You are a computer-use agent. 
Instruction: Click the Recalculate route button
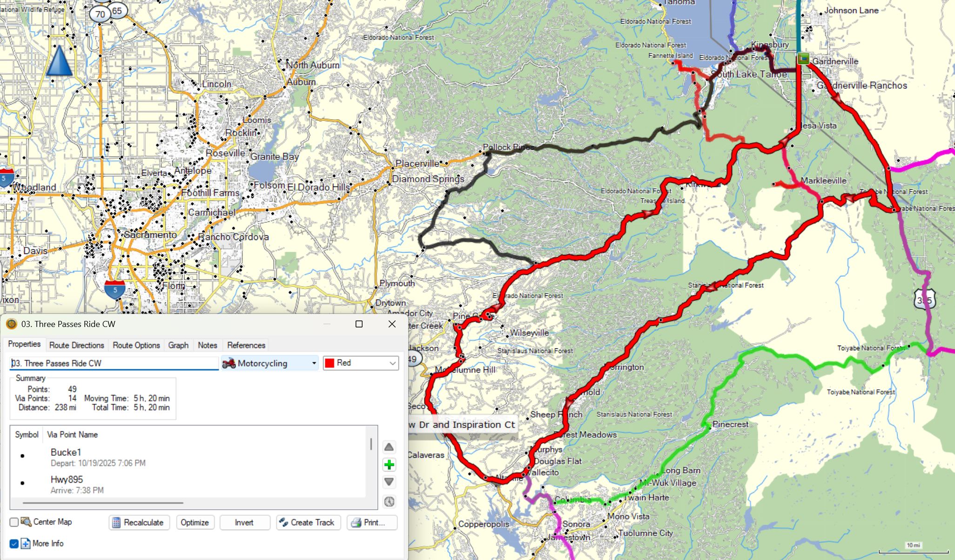pyautogui.click(x=139, y=522)
